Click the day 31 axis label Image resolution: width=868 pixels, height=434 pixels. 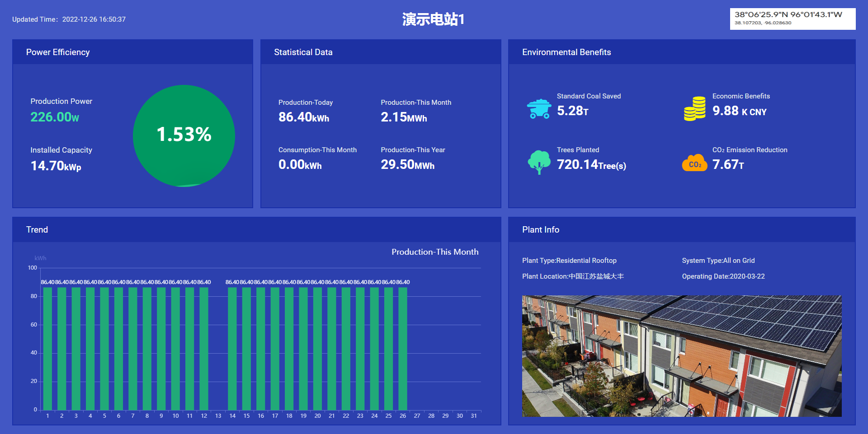coord(474,416)
